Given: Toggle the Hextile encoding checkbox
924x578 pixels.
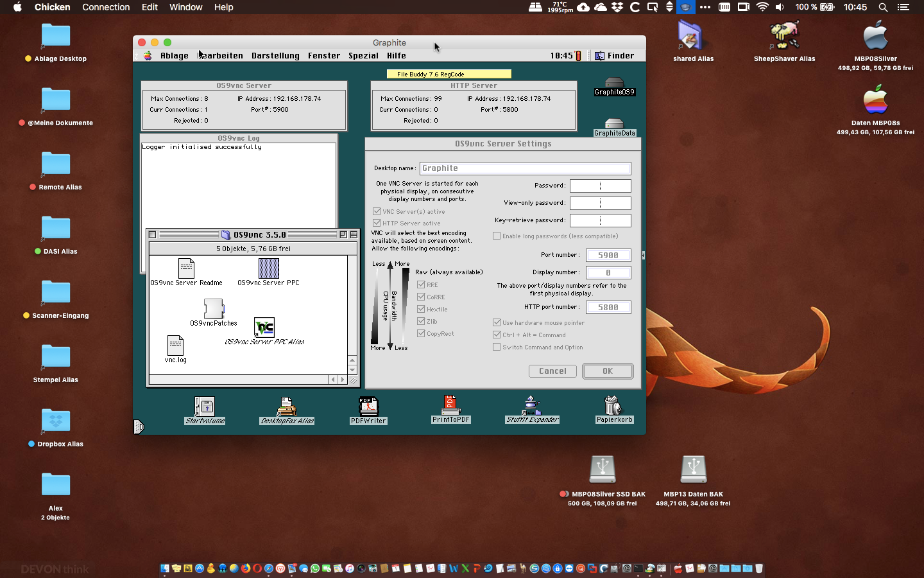Looking at the screenshot, I should (x=421, y=309).
